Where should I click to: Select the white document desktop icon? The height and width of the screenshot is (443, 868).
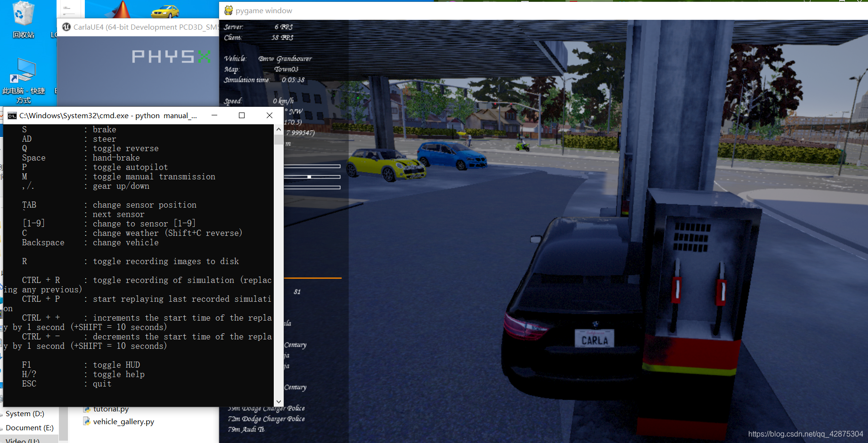click(x=70, y=8)
